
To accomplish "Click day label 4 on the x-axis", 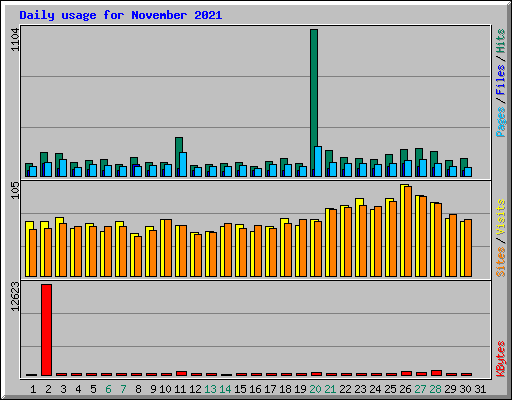I will [78, 389].
